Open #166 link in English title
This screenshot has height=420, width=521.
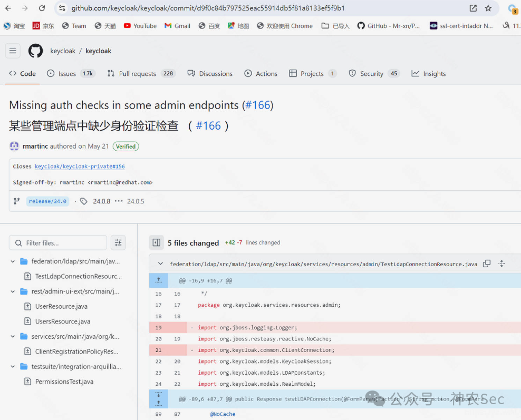click(257, 105)
